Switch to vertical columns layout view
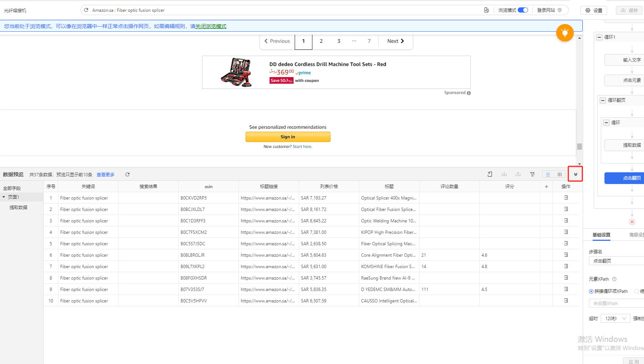Viewport: 644px width, 364px height. 559,174
